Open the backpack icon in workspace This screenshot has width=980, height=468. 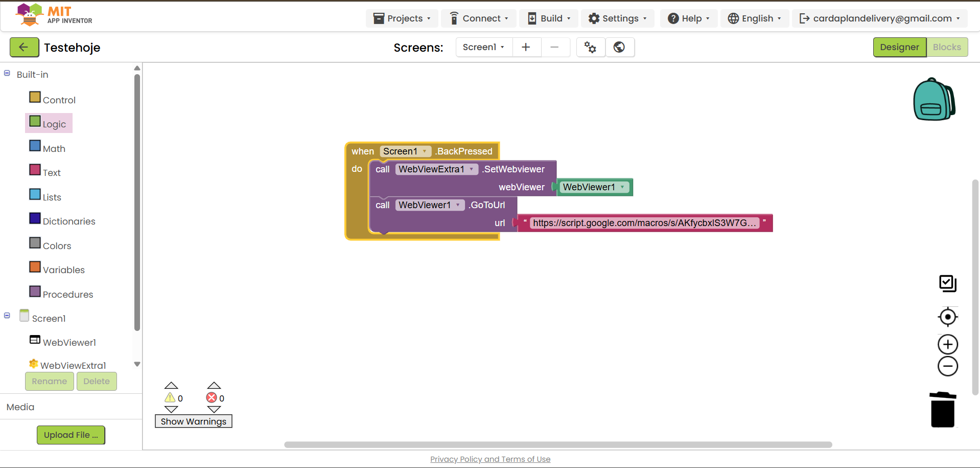pos(934,100)
